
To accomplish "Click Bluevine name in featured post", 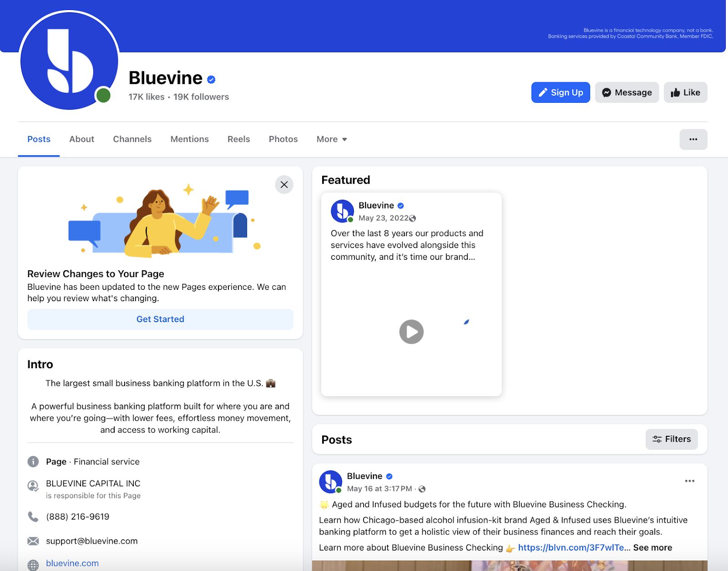I will 376,206.
